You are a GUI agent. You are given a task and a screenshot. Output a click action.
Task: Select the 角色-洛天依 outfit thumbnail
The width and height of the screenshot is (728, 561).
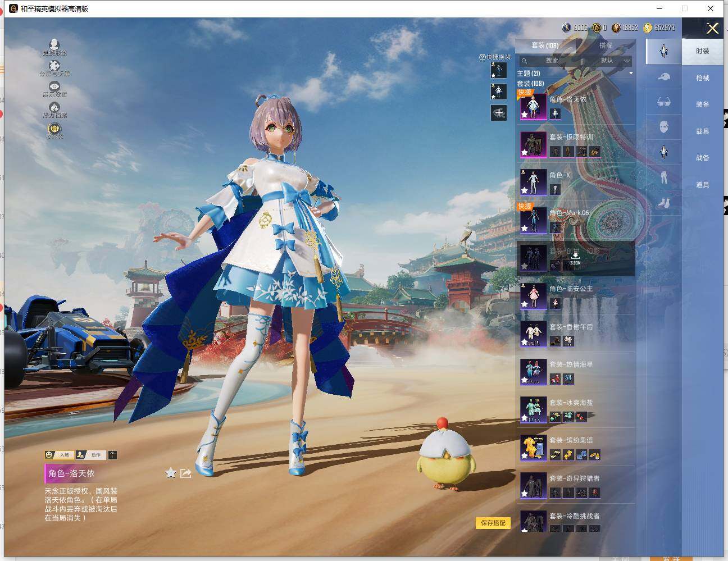[533, 107]
